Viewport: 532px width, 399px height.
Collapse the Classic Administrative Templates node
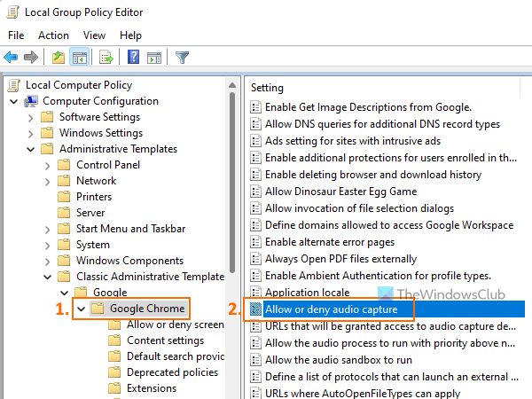tap(48, 277)
